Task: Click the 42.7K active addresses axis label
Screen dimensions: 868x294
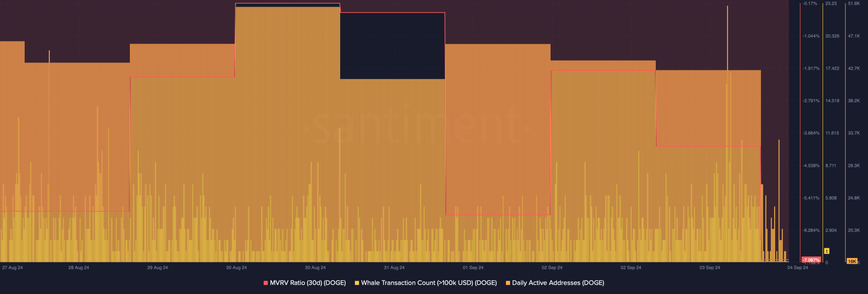Action: click(x=854, y=68)
